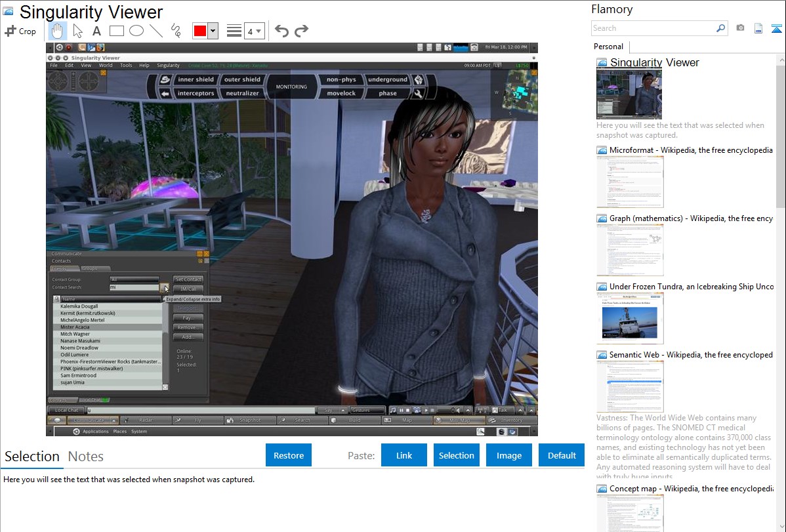Open the icebreaking ship thumbnail
The height and width of the screenshot is (532, 786).
pos(630,318)
